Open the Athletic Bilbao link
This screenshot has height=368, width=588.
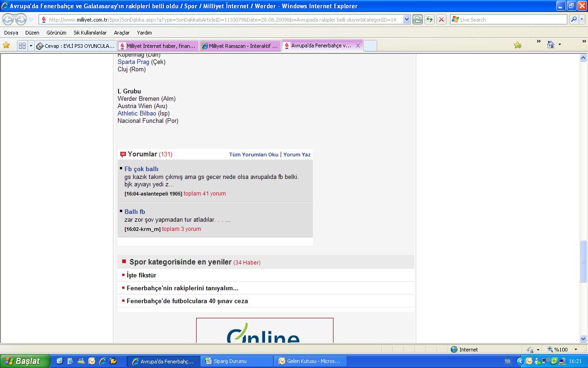[x=136, y=114]
